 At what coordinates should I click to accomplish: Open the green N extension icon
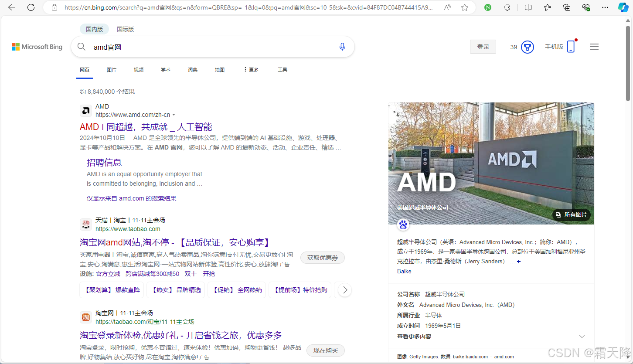488,7
